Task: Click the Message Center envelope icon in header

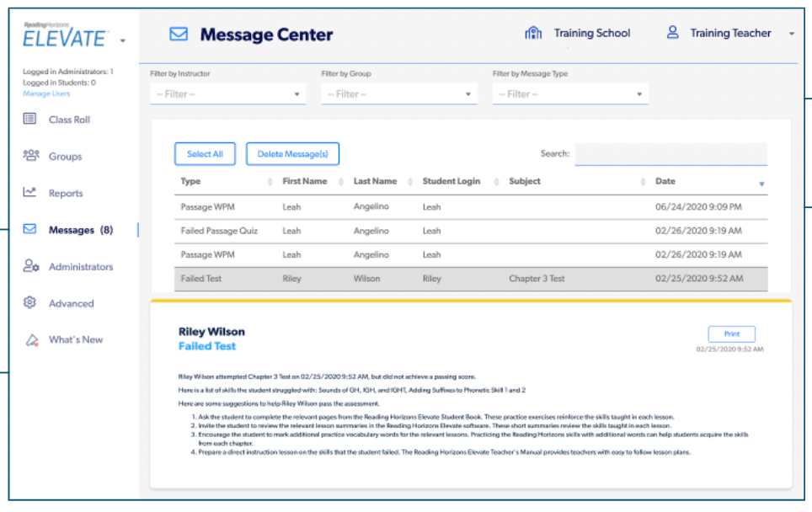Action: pos(179,35)
